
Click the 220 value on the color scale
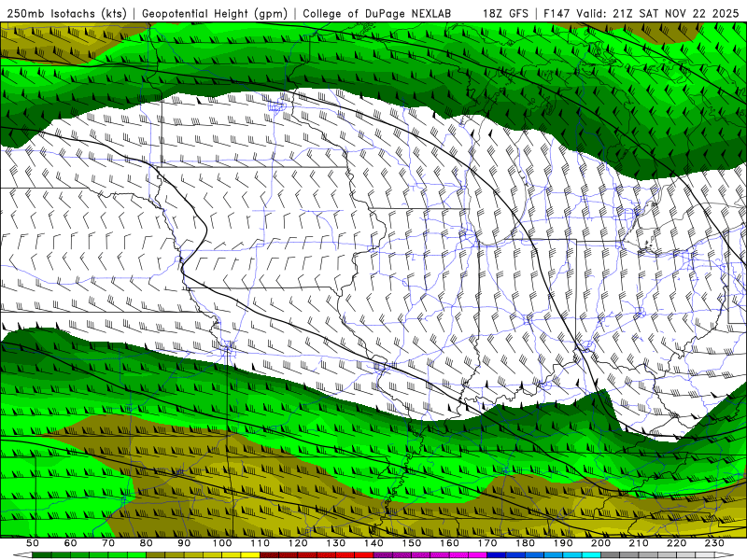(677, 543)
